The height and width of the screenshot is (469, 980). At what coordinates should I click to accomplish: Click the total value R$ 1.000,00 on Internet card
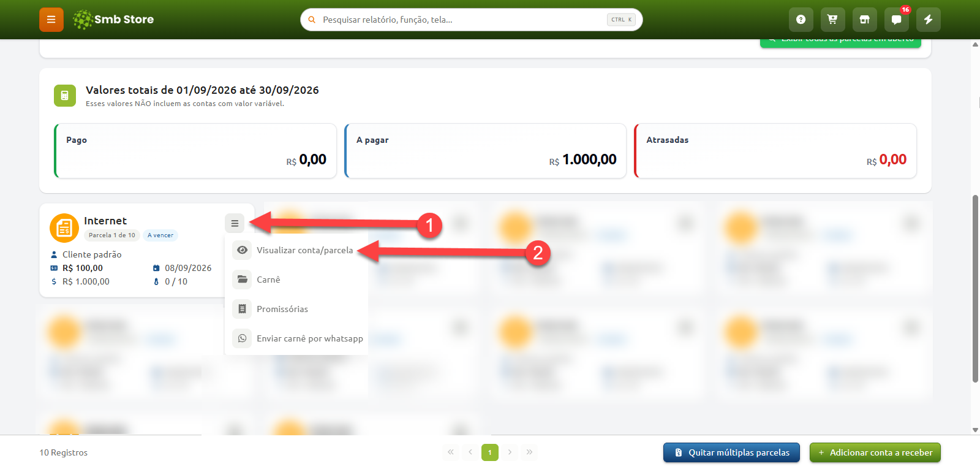(86, 281)
